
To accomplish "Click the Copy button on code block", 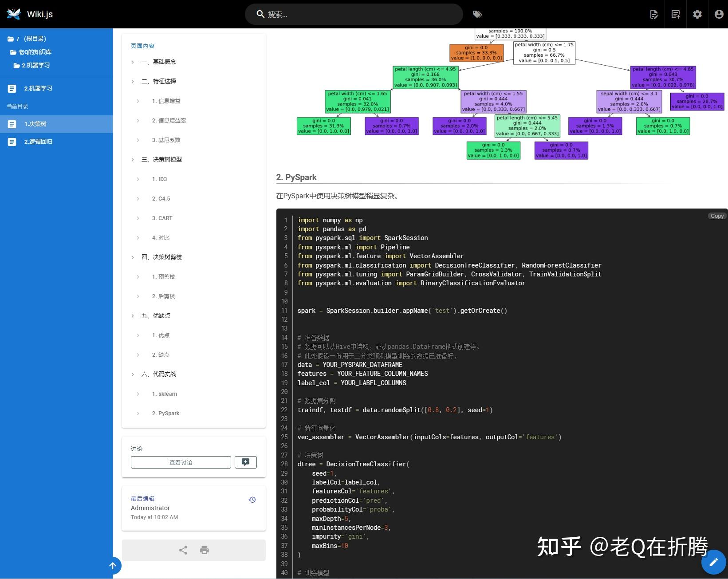I will 716,216.
